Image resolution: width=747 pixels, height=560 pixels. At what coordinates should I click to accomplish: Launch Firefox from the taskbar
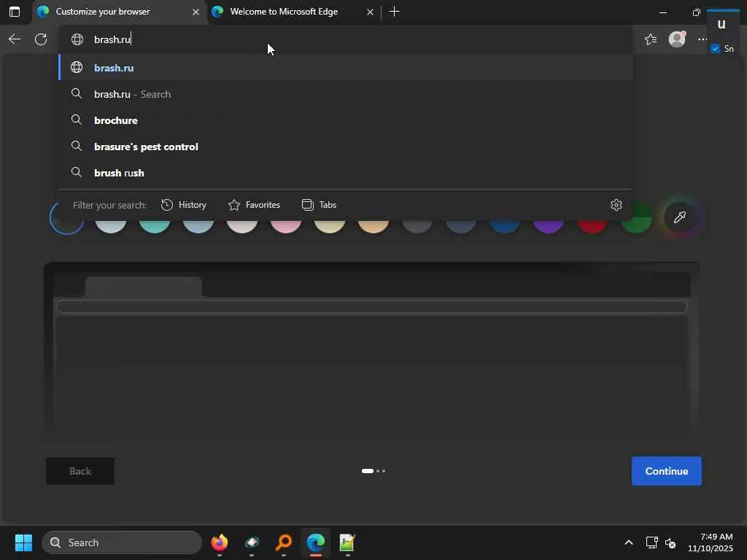point(220,542)
